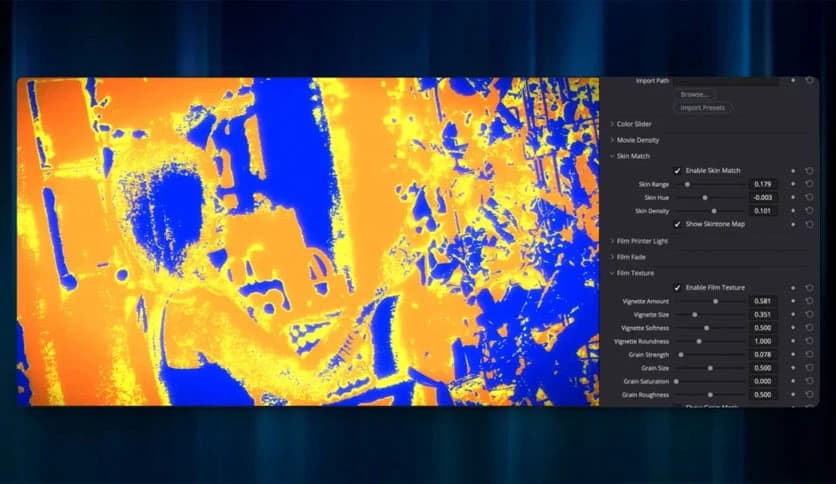Add keyframe dot for Grain Strength
The height and width of the screenshot is (484, 836).
pyautogui.click(x=793, y=354)
